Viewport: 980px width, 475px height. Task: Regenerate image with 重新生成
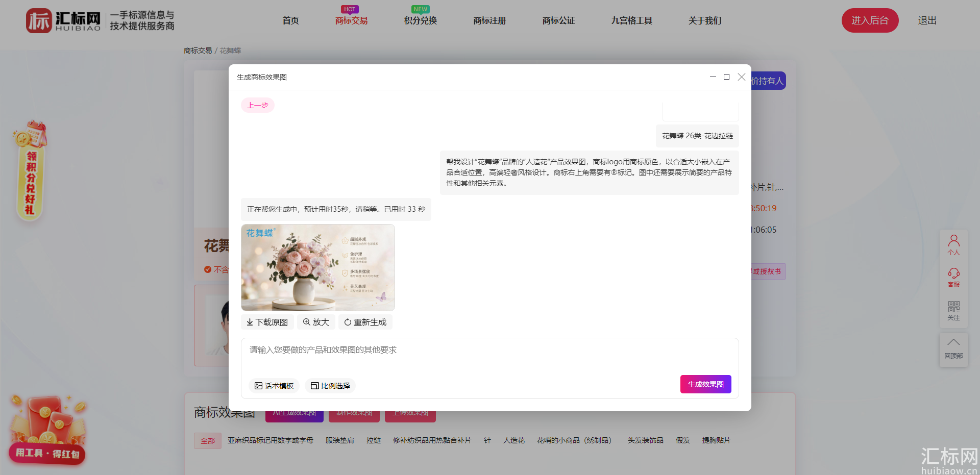365,322
